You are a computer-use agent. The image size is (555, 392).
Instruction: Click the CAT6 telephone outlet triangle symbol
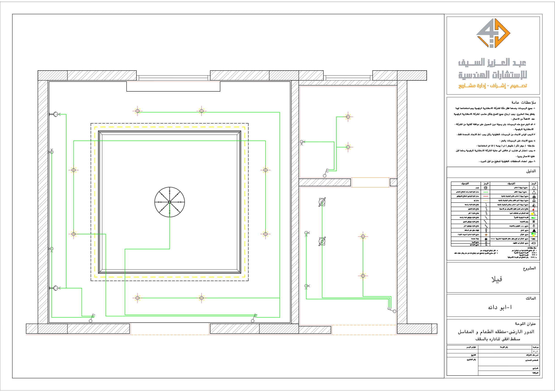[x=534, y=226]
